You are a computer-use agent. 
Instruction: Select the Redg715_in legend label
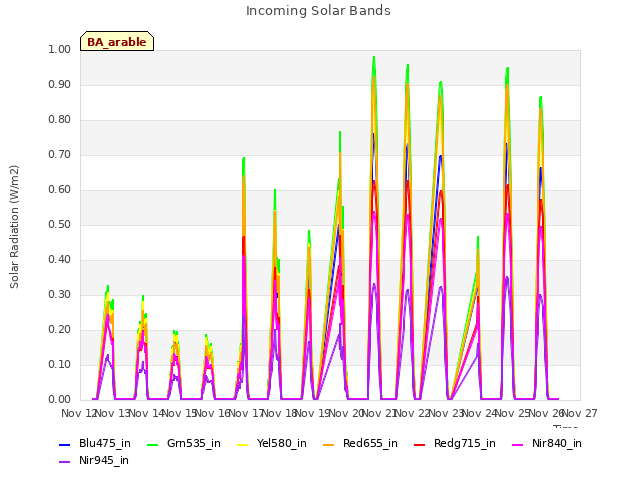click(x=465, y=444)
